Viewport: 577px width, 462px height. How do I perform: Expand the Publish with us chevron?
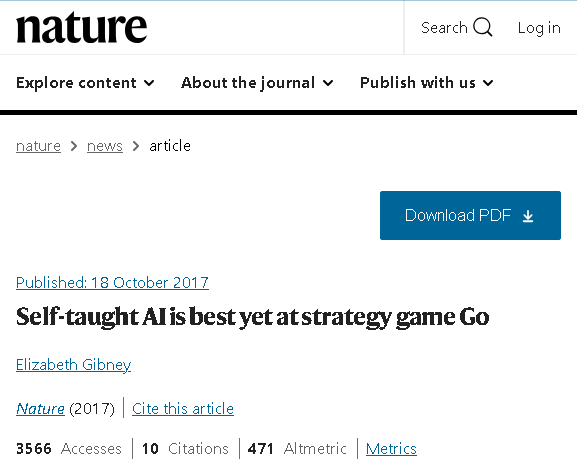tap(488, 83)
